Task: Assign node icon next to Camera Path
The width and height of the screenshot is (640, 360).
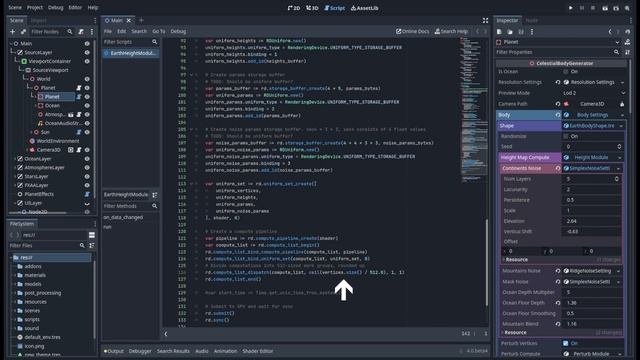Action: click(622, 104)
